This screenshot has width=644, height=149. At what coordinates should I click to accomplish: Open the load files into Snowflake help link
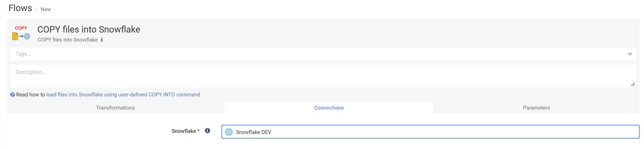tap(123, 94)
